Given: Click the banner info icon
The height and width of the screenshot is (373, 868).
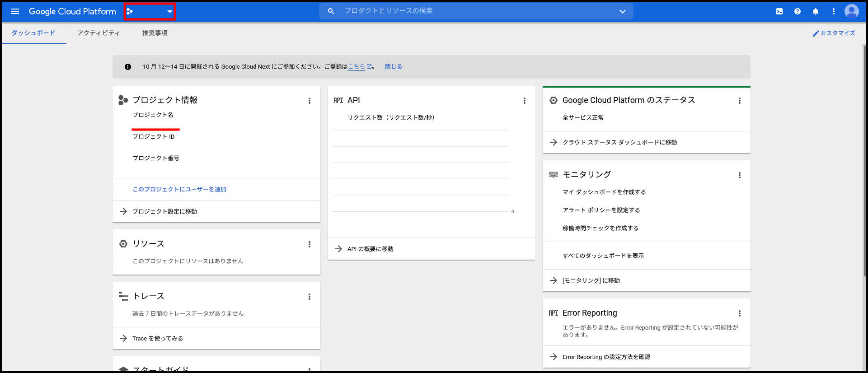Looking at the screenshot, I should (128, 67).
